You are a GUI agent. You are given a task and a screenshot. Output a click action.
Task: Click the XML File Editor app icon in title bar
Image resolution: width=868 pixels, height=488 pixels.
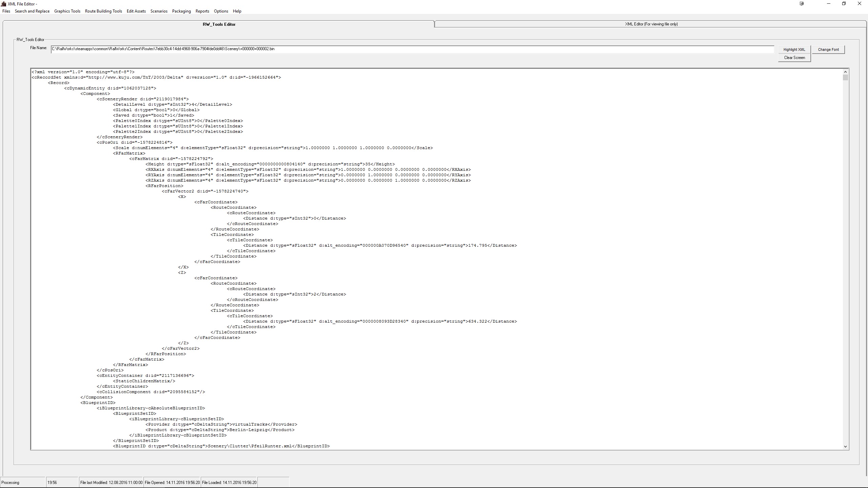4,4
